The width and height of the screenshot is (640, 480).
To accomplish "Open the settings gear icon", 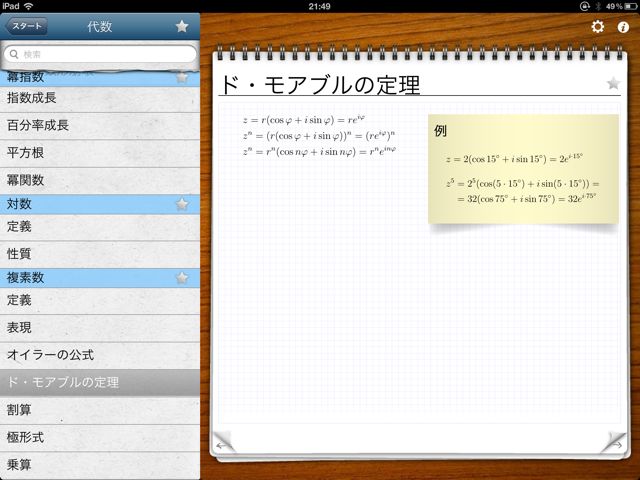I will [598, 27].
